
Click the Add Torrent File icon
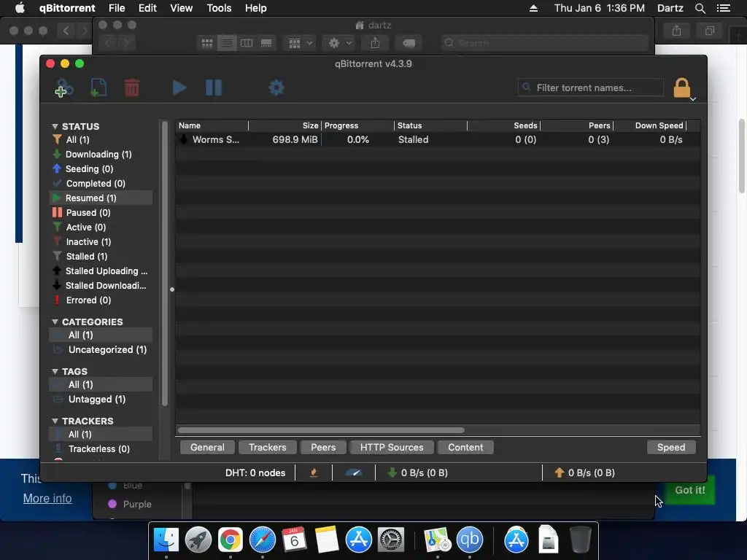pos(98,88)
